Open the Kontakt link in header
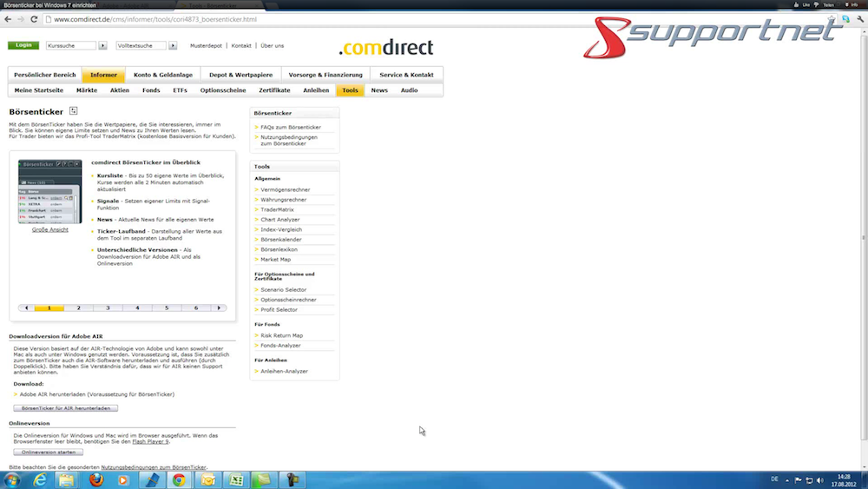 [241, 46]
